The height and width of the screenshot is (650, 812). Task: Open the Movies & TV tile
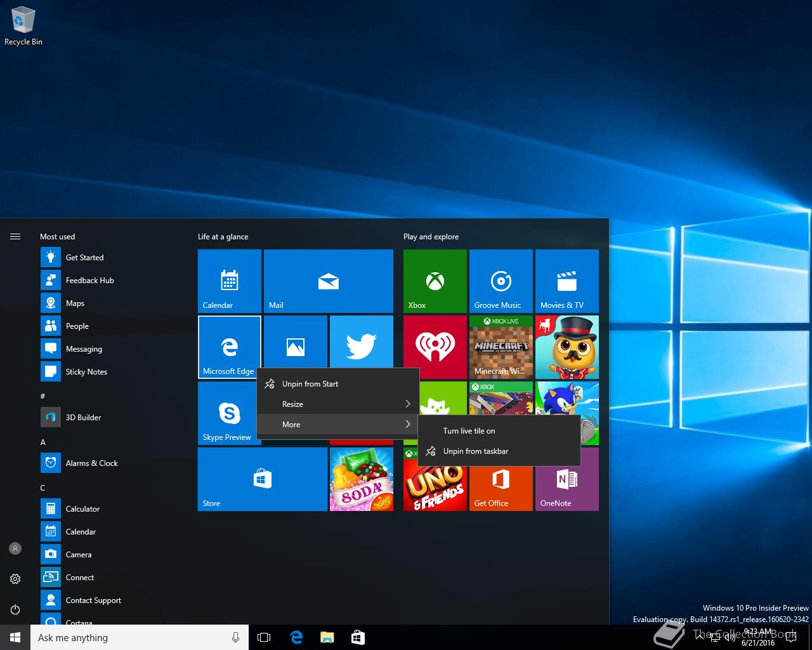pos(566,281)
